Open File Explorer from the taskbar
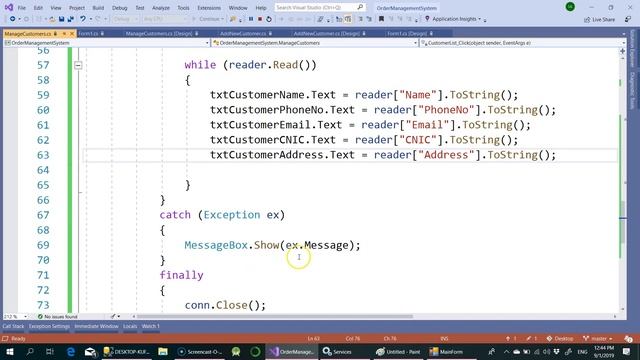The image size is (640, 360). pyautogui.click(x=163, y=351)
